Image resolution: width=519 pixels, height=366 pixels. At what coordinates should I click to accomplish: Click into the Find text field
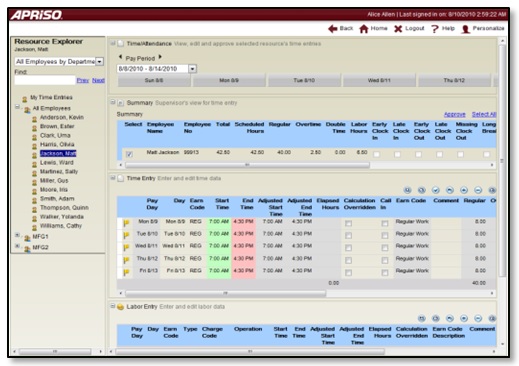click(45, 80)
